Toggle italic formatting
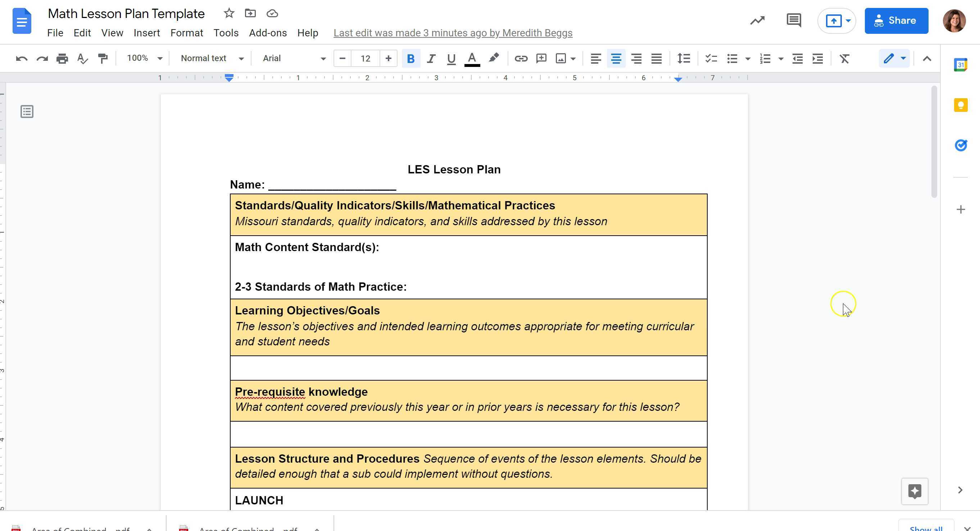This screenshot has width=980, height=531. [x=431, y=59]
